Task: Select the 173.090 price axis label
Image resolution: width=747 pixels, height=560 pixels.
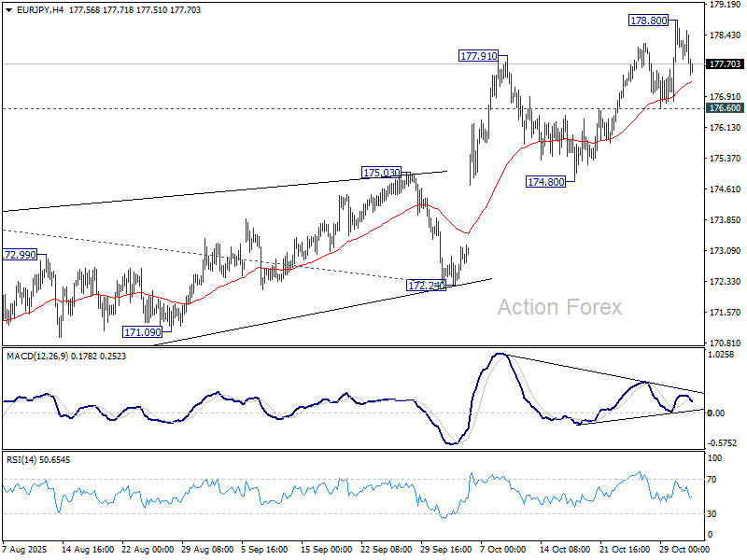Action: (725, 251)
